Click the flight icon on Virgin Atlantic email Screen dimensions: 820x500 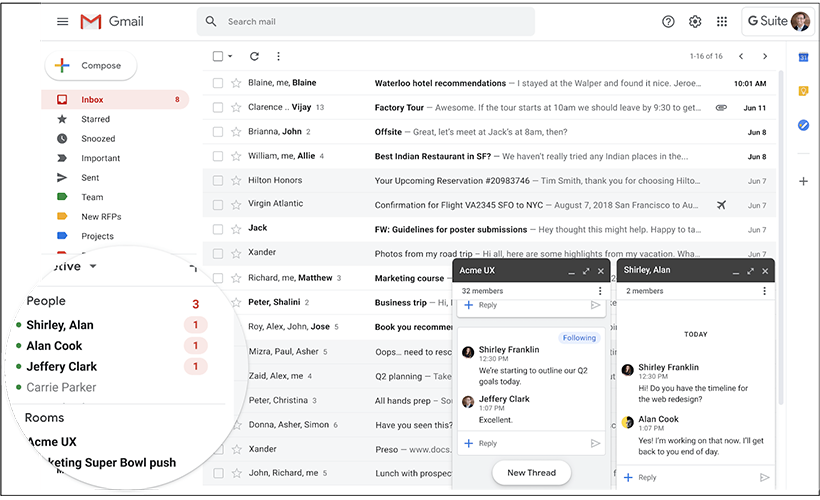click(x=721, y=205)
